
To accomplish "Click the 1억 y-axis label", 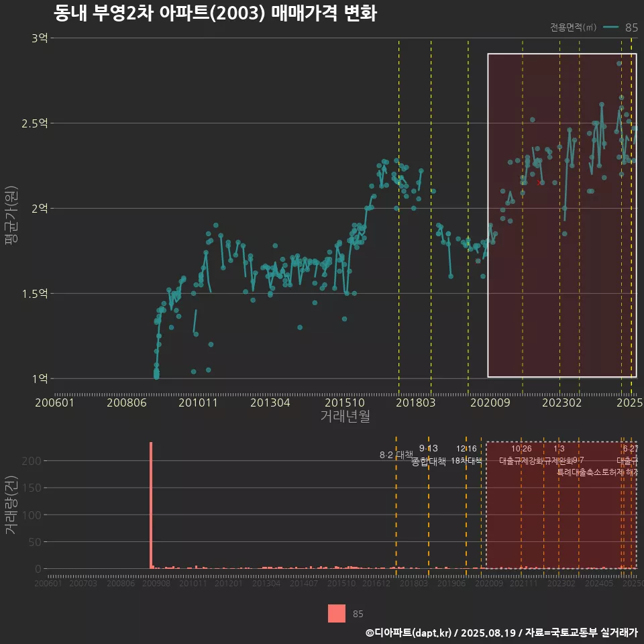I will point(40,378).
